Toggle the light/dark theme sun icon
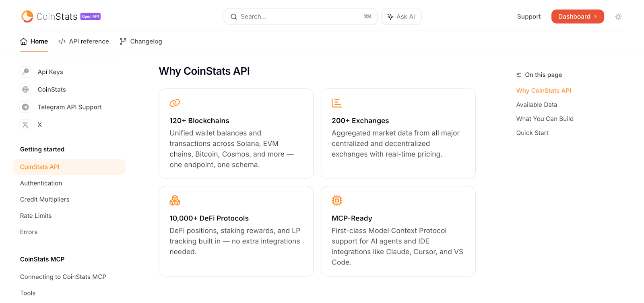Viewport: 644px width, 303px height. tap(618, 16)
